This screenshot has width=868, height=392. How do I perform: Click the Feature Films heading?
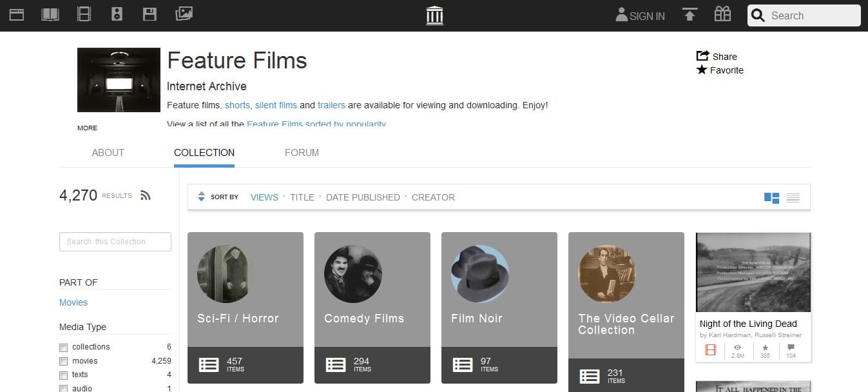[x=237, y=61]
